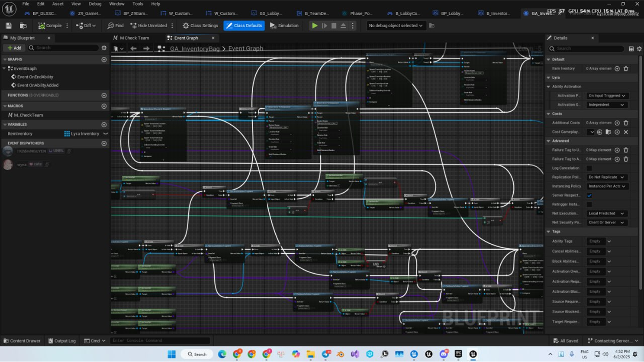Viewport: 644px width, 362px height.
Task: Toggle the Retrigger Instanced Ability checkbox
Action: tap(589, 204)
